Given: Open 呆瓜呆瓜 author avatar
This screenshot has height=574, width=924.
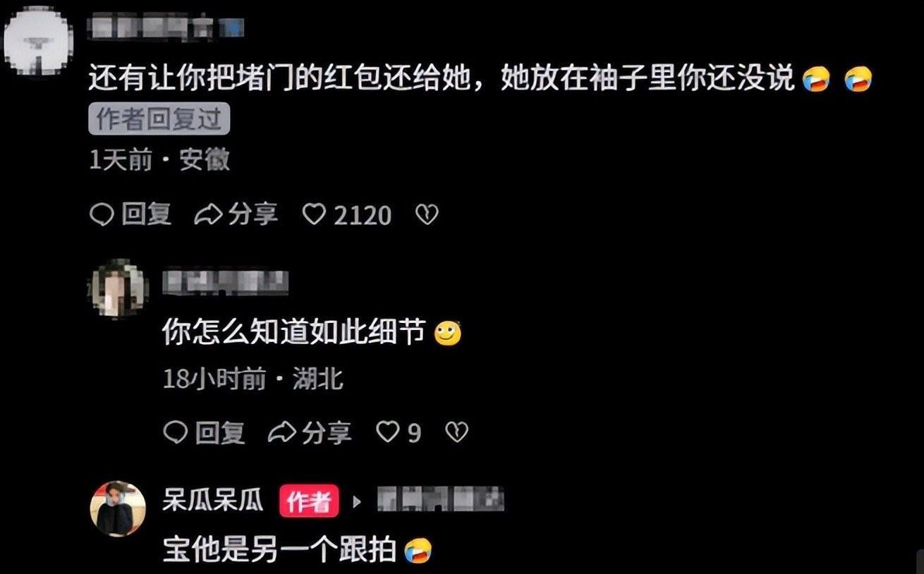Looking at the screenshot, I should point(118,508).
